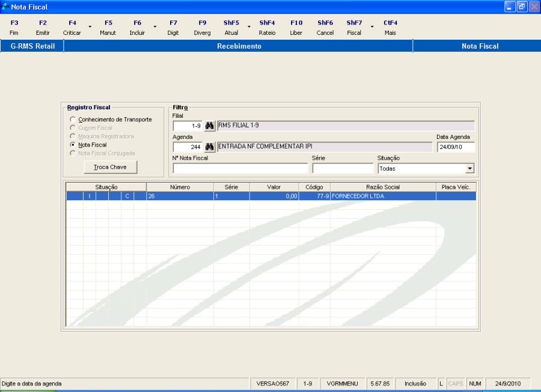Click the ShF7 Fiscal toolbar button

354,28
